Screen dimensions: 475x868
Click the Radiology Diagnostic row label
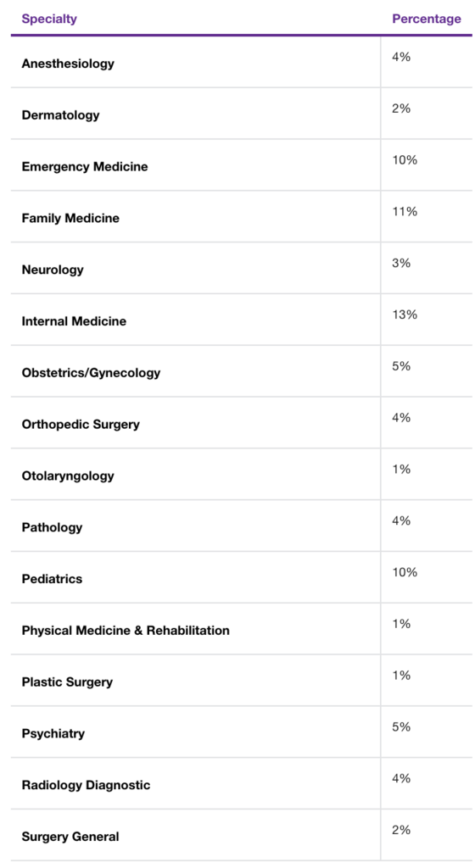(x=86, y=785)
